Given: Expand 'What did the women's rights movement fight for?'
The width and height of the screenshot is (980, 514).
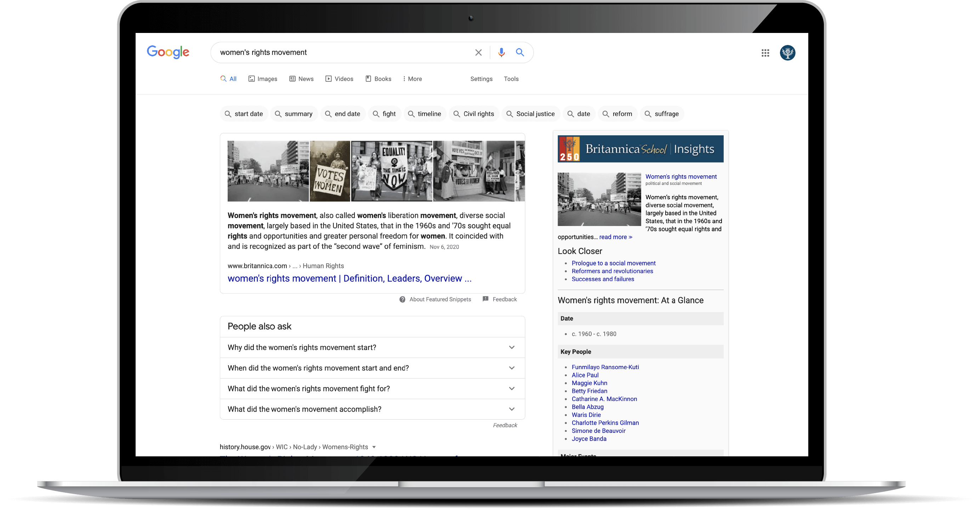Looking at the screenshot, I should point(372,388).
